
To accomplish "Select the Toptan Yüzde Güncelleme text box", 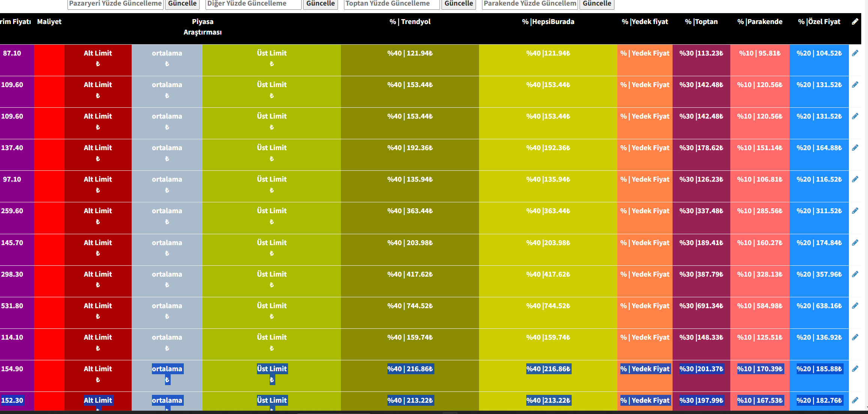I will (x=392, y=4).
